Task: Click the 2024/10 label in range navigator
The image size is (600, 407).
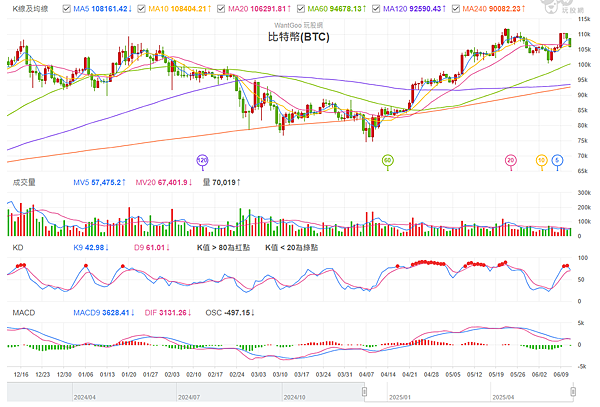Action: [x=295, y=397]
